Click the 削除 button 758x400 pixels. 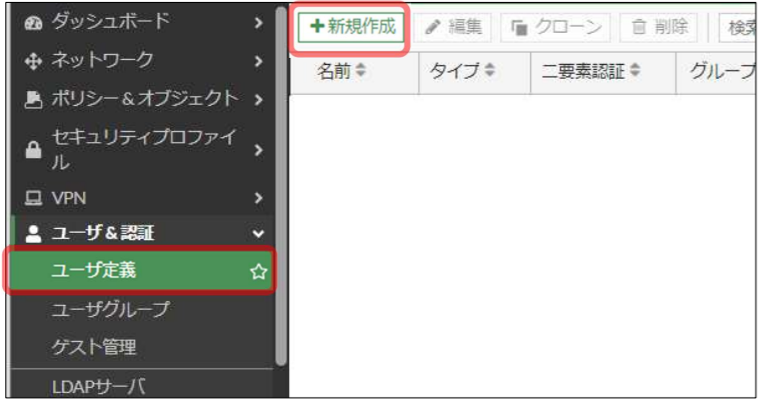(658, 27)
